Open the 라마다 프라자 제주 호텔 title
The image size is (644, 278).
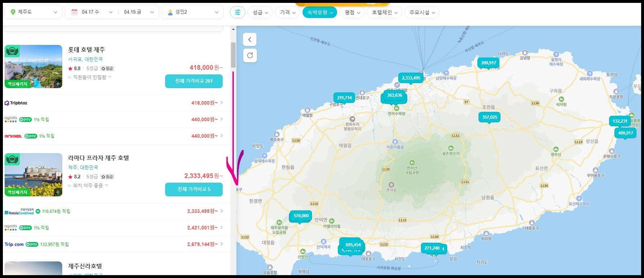[99, 158]
